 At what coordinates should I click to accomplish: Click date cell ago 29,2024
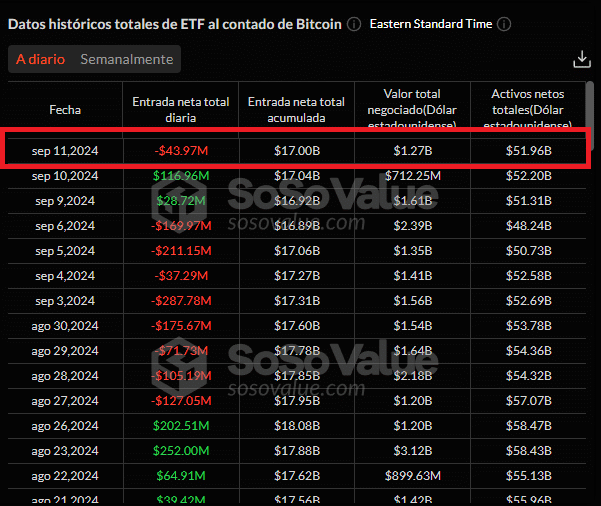[65, 351]
